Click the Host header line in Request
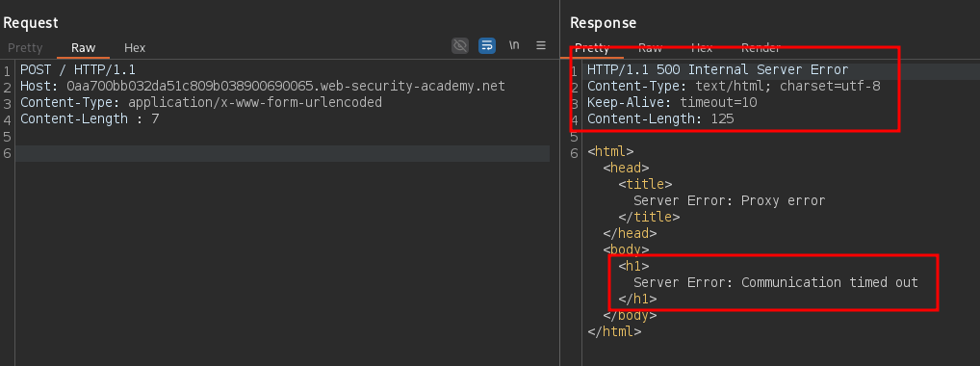 pos(263,87)
